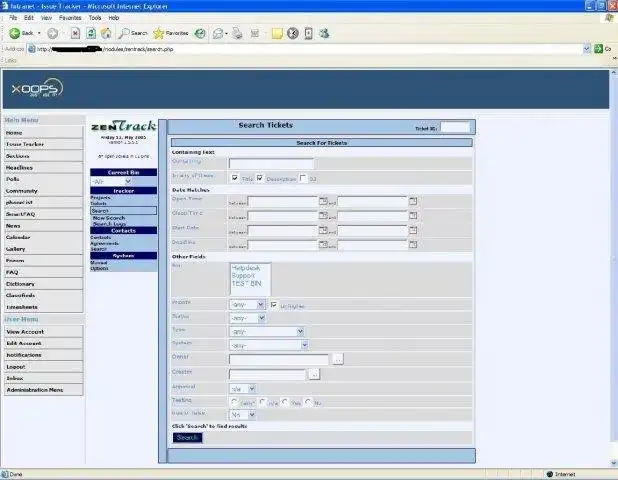This screenshot has height=480, width=618.
Task: Click Logout in User Menu
Action: pyautogui.click(x=43, y=367)
